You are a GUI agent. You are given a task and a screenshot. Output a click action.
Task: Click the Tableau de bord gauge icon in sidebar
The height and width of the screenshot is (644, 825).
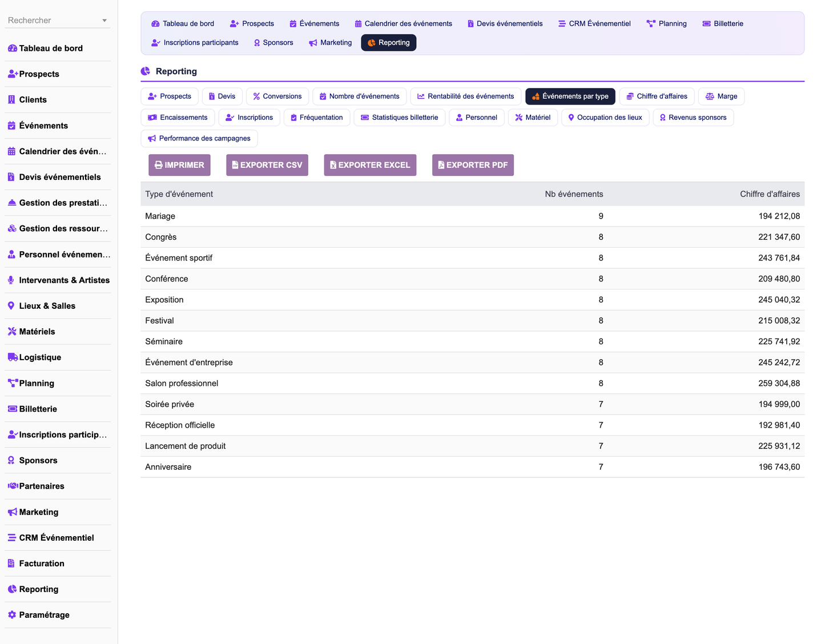click(x=12, y=49)
